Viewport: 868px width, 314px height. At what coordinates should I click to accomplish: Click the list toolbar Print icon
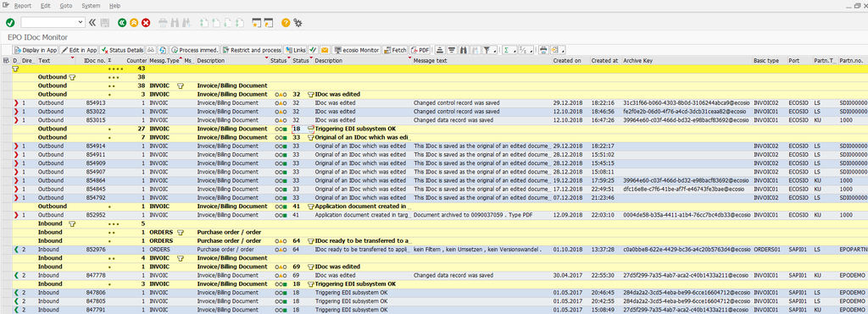click(543, 50)
